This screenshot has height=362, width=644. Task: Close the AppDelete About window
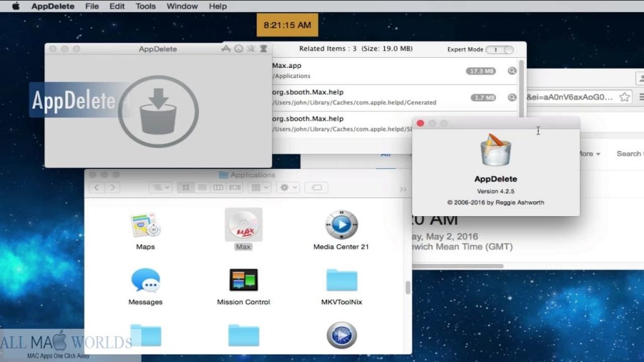(420, 123)
